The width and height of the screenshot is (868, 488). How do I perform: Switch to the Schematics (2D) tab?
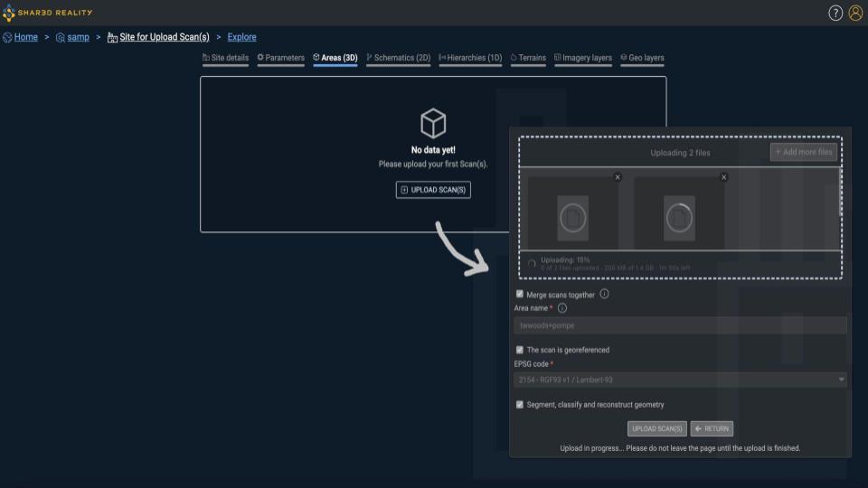(x=398, y=58)
